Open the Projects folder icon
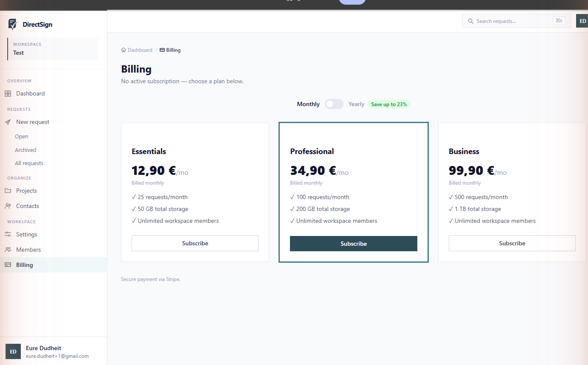588x365 pixels. pos(8,191)
